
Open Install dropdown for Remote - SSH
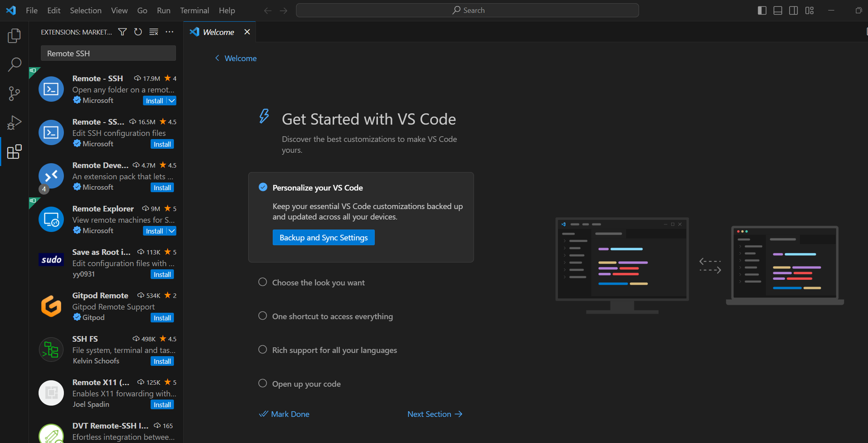pos(172,100)
